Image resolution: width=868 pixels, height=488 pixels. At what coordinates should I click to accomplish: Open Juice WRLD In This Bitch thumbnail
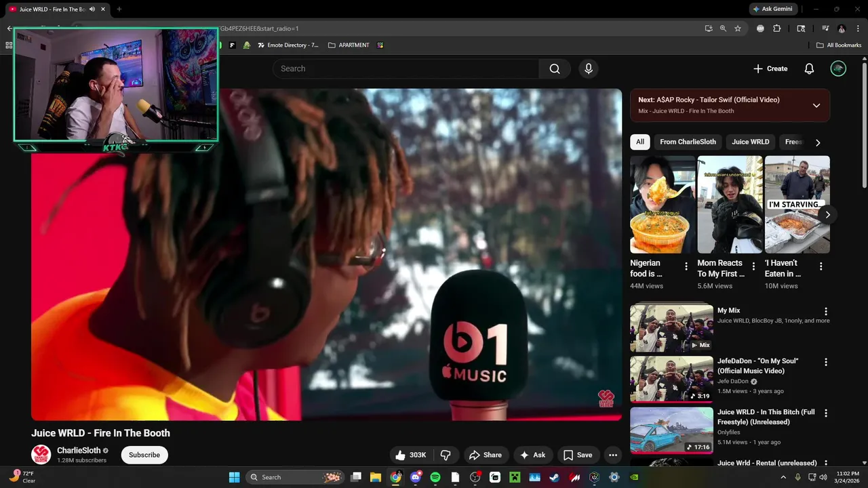[671, 430]
